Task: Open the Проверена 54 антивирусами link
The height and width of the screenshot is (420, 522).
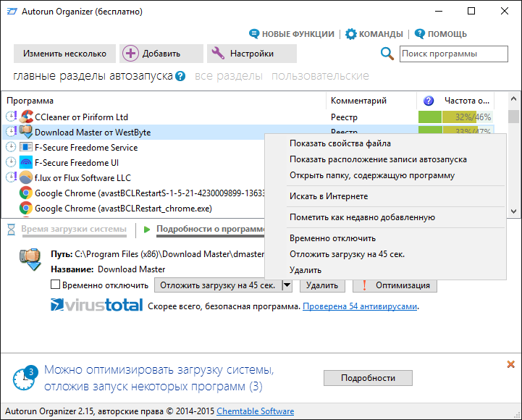Action: click(x=360, y=306)
